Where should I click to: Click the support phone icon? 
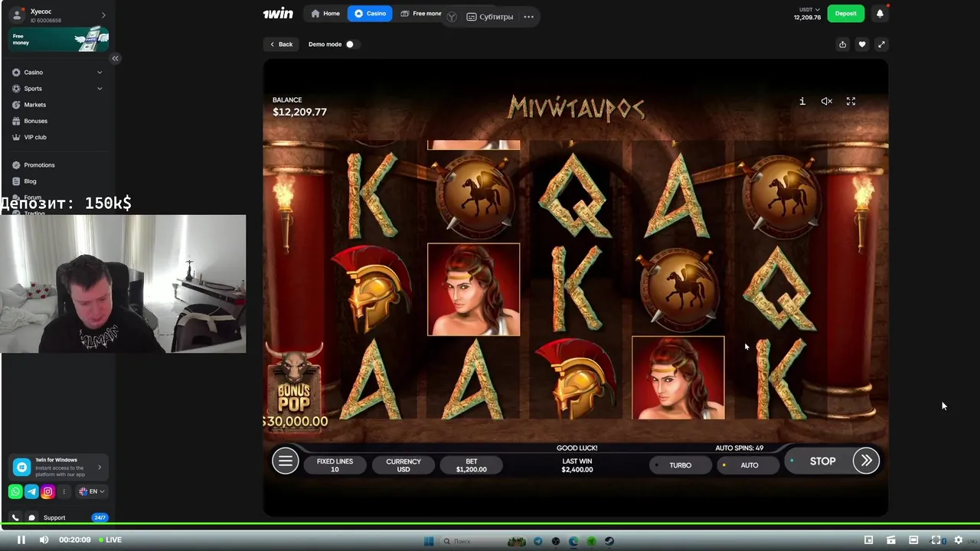pyautogui.click(x=15, y=517)
